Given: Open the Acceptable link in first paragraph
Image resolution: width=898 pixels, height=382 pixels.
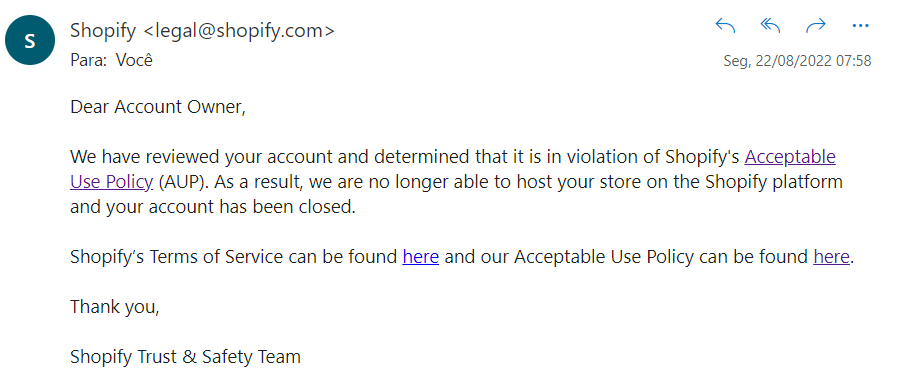Looking at the screenshot, I should coord(790,157).
